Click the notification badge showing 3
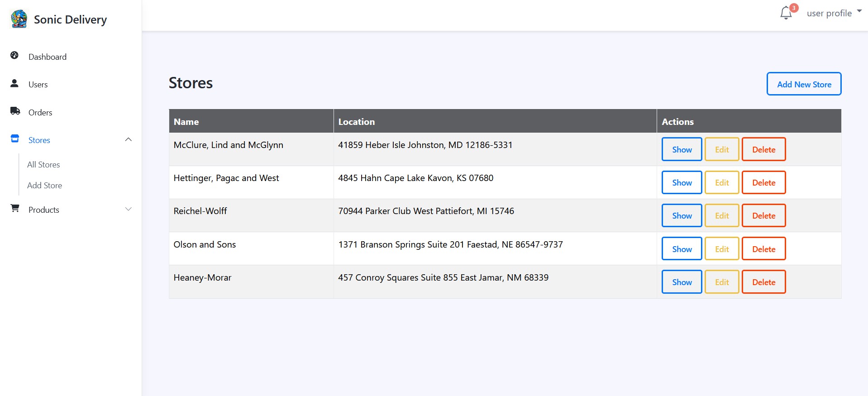This screenshot has width=868, height=396. click(793, 7)
